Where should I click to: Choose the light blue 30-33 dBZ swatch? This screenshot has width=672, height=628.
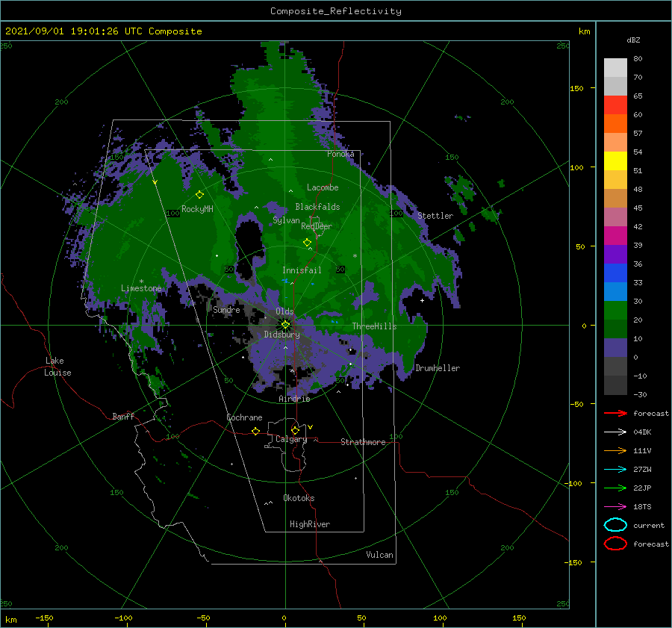(615, 291)
